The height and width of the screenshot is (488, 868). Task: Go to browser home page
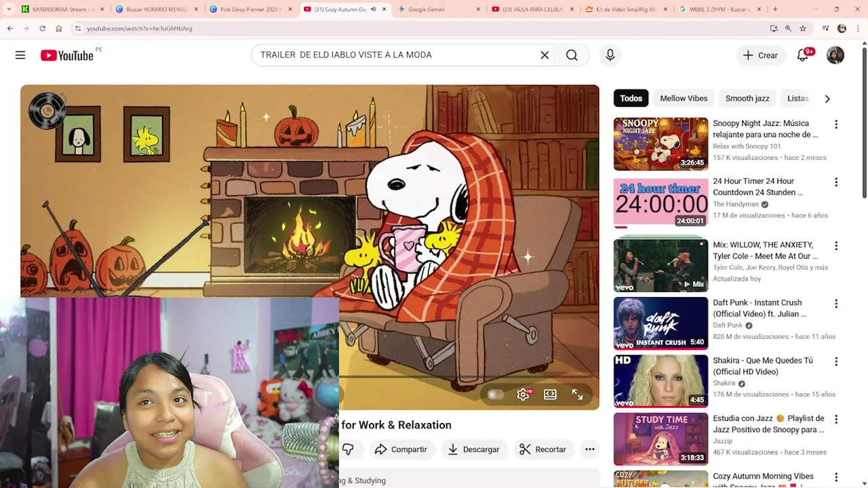tap(59, 28)
